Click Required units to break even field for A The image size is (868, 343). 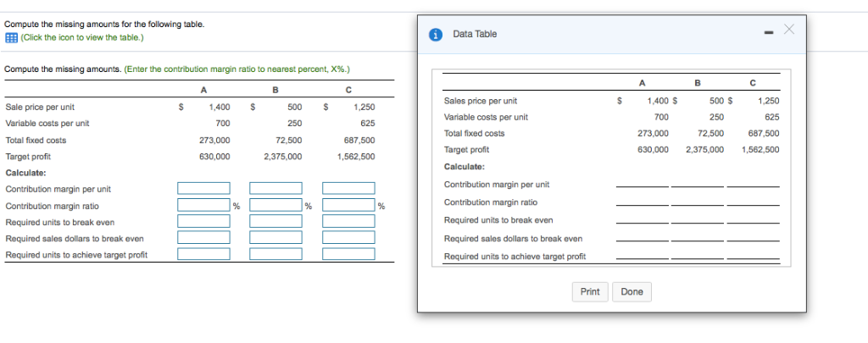(203, 221)
